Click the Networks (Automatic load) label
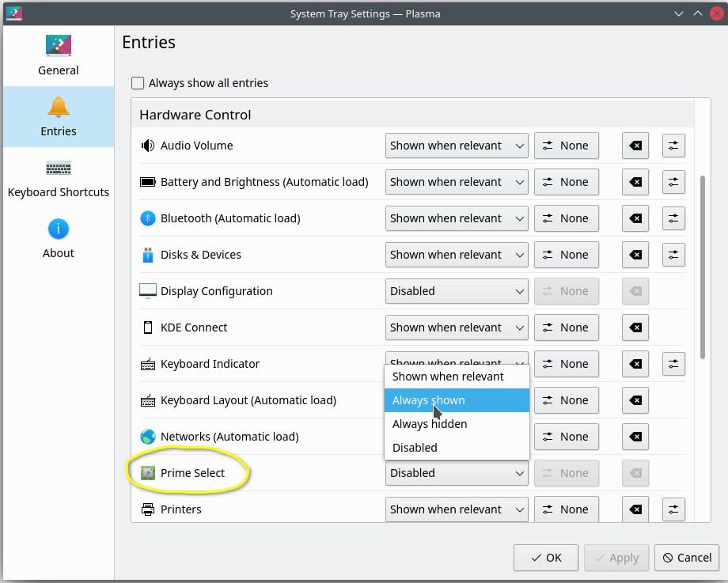 click(229, 437)
